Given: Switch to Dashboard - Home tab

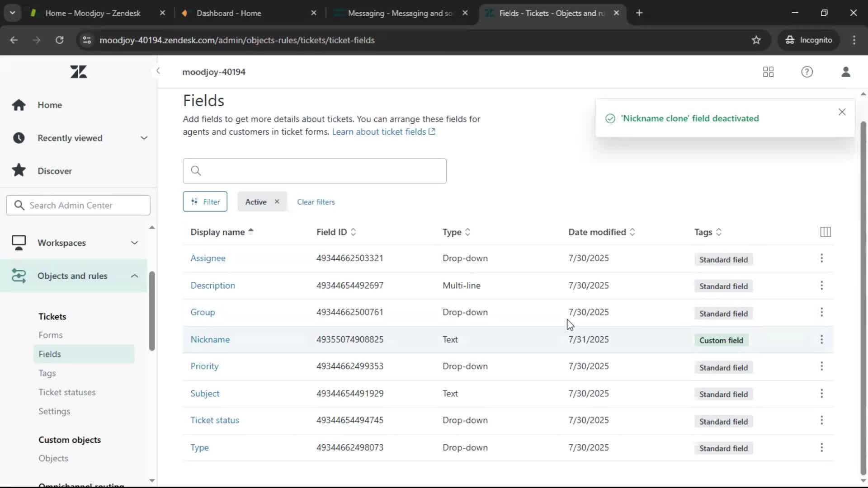Looking at the screenshot, I should 229,13.
